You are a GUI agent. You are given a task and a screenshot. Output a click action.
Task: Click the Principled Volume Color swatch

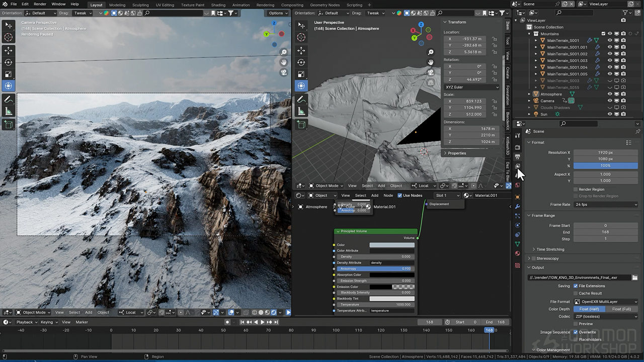[392, 245]
